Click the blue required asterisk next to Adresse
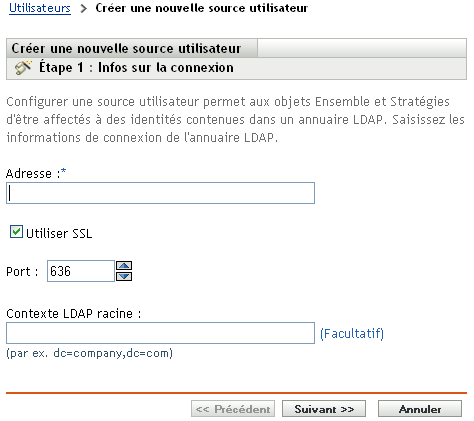The height and width of the screenshot is (421, 474). pos(64,171)
